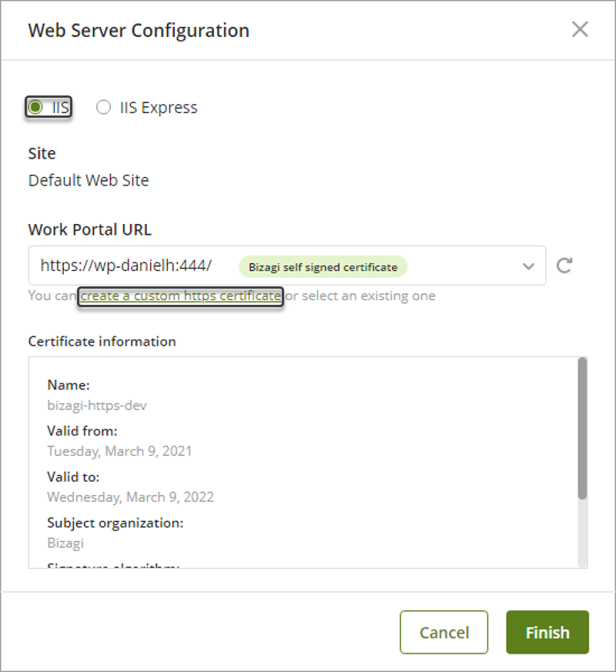Click the Work Portal URL label
This screenshot has height=672, width=616.
pyautogui.click(x=89, y=229)
